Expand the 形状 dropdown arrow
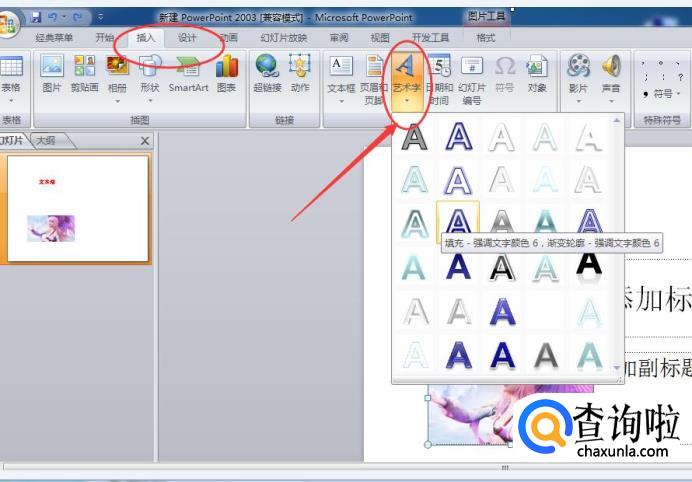The image size is (692, 482). 150,101
